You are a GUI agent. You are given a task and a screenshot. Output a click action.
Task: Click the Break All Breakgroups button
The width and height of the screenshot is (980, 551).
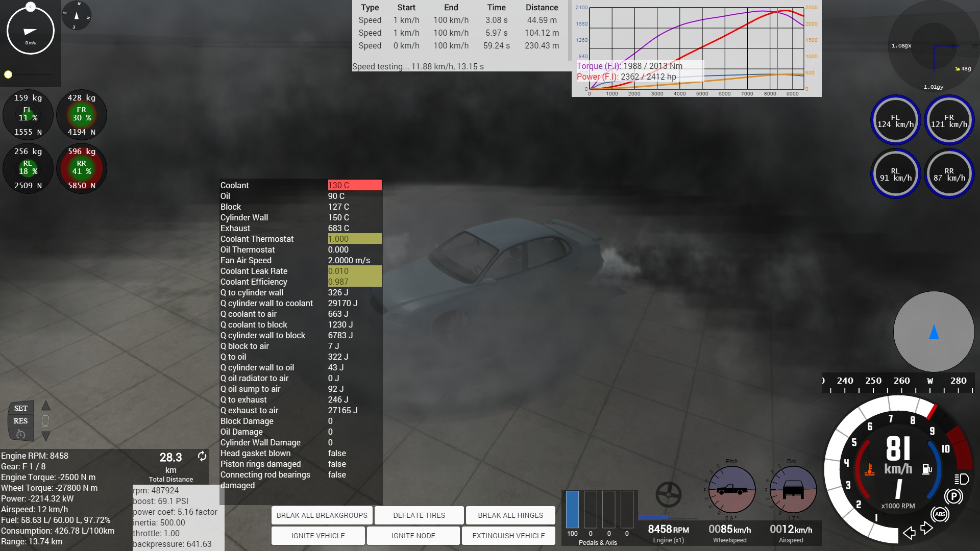pyautogui.click(x=322, y=515)
